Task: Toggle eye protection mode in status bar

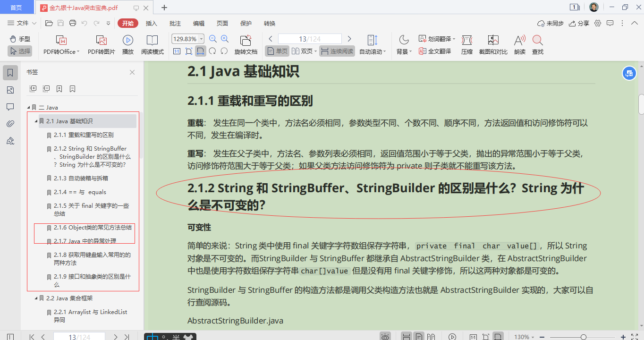Action: 386,337
